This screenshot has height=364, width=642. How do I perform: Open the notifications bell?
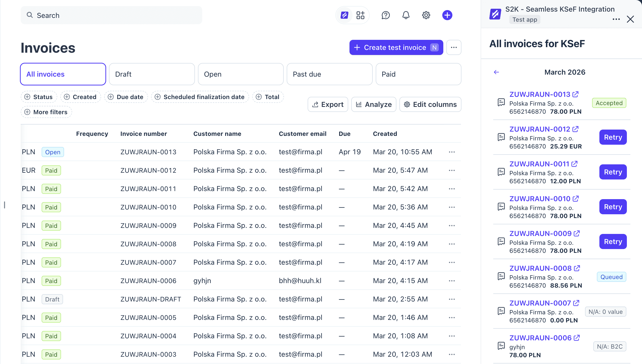(406, 15)
